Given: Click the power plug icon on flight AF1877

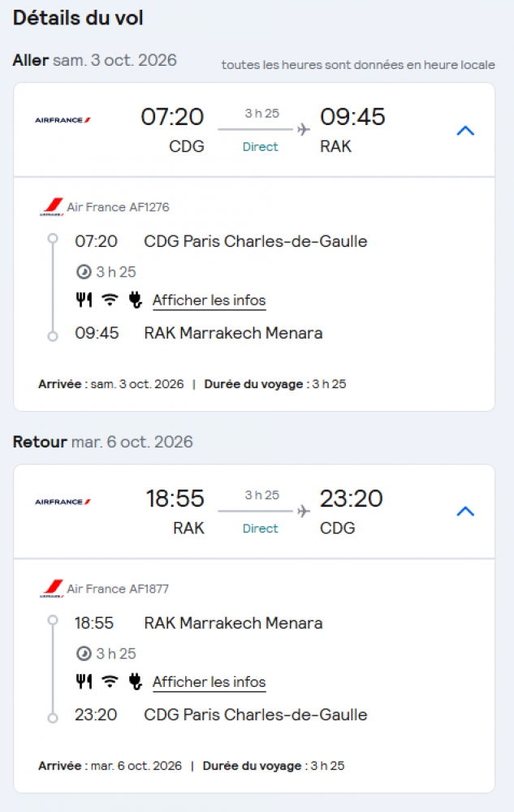Looking at the screenshot, I should (x=135, y=681).
